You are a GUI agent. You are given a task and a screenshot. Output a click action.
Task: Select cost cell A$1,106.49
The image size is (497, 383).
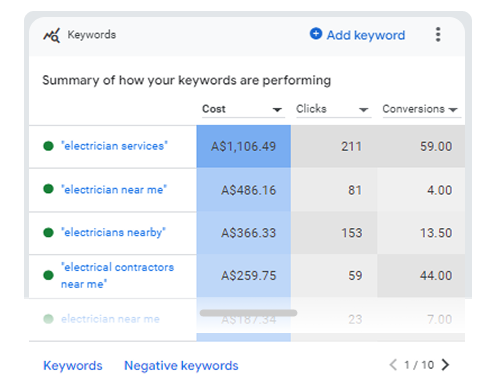(244, 146)
